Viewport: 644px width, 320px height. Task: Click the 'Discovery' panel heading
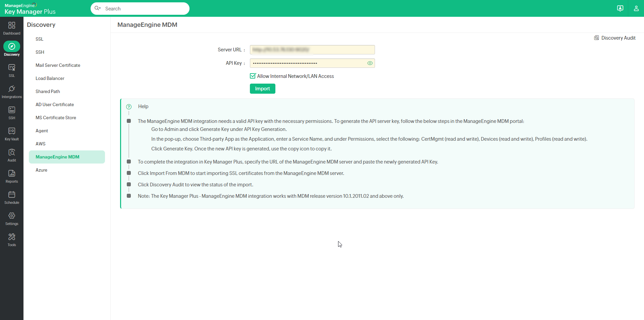tap(41, 25)
